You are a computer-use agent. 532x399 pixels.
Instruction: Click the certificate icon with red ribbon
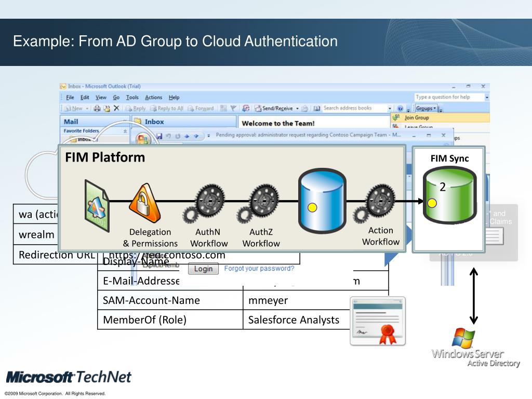378,321
